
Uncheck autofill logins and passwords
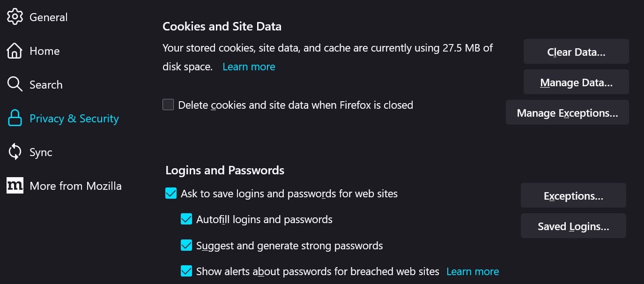point(186,219)
